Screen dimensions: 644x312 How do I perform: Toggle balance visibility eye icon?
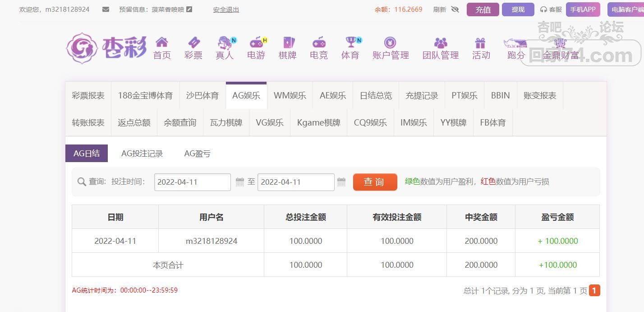455,9
